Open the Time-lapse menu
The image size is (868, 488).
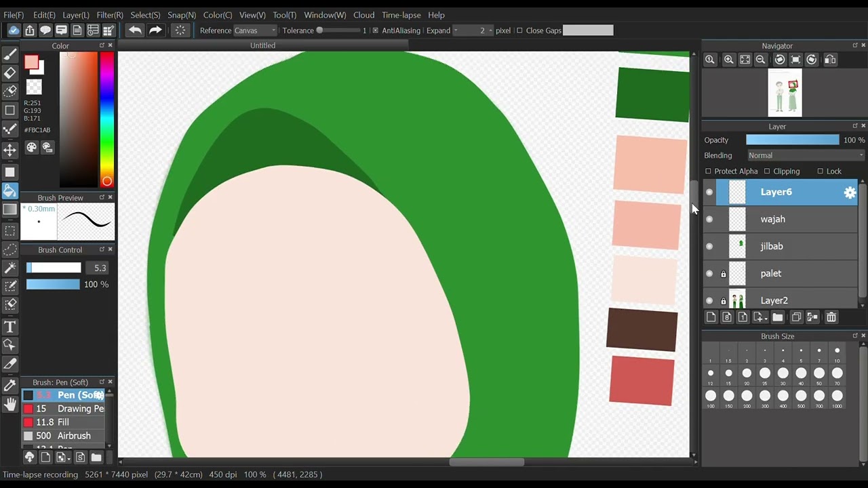[x=401, y=15]
